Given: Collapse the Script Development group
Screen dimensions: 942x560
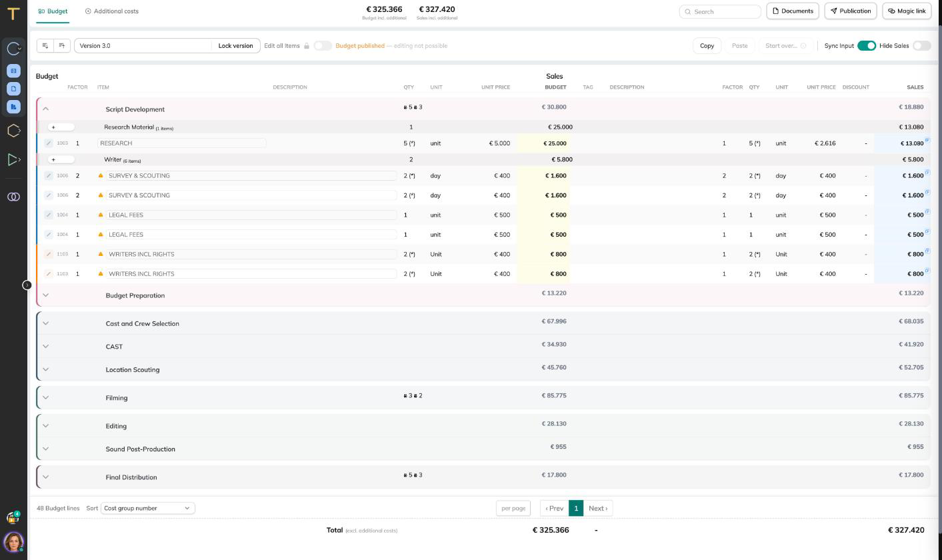Looking at the screenshot, I should [x=46, y=109].
